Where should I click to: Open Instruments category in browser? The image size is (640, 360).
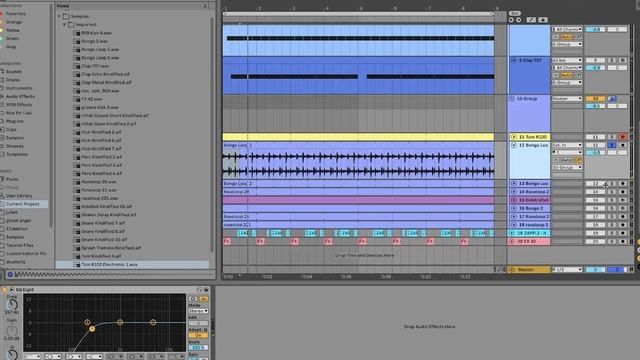click(19, 88)
